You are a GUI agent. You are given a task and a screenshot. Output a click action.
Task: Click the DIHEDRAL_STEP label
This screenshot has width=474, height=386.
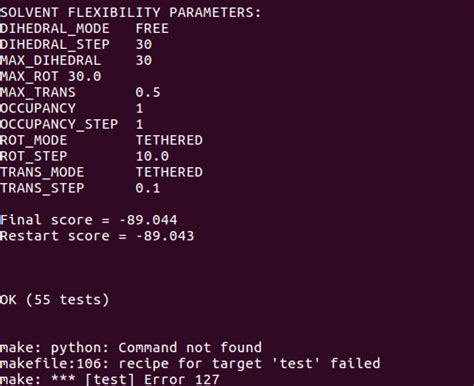[x=55, y=45]
